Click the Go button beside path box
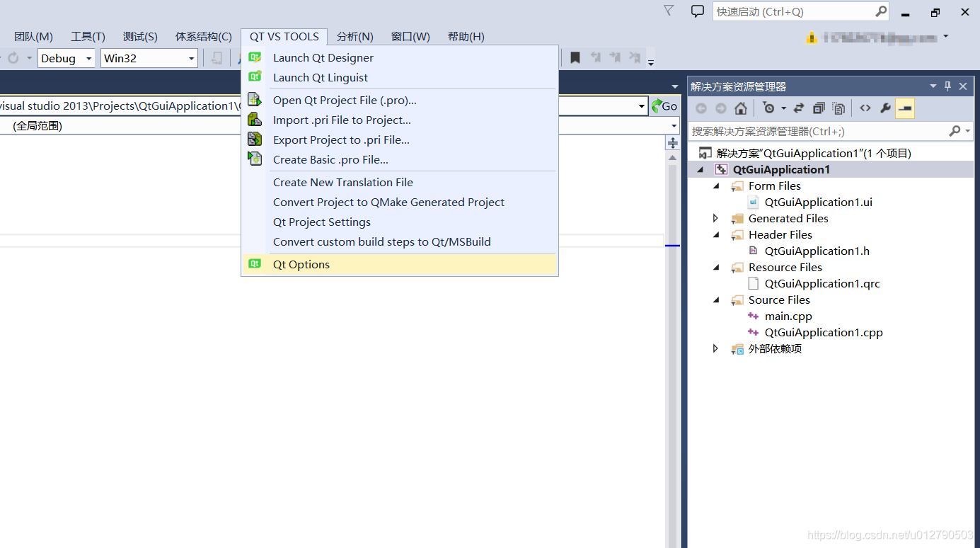 tap(664, 106)
